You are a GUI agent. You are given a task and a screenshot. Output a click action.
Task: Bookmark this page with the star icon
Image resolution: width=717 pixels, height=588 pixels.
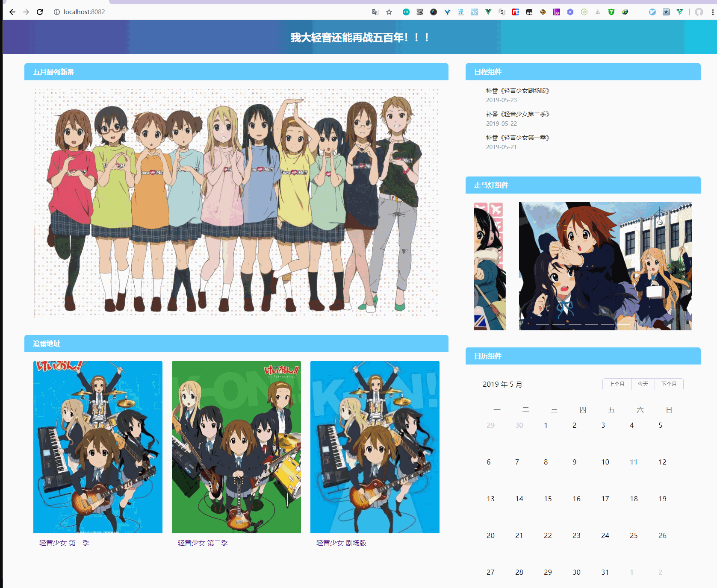(x=389, y=12)
